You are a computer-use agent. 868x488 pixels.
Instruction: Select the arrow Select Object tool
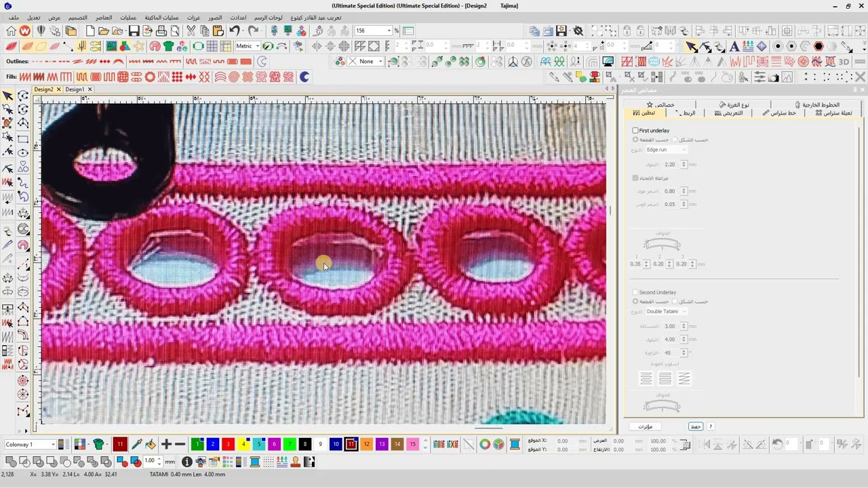[8, 96]
